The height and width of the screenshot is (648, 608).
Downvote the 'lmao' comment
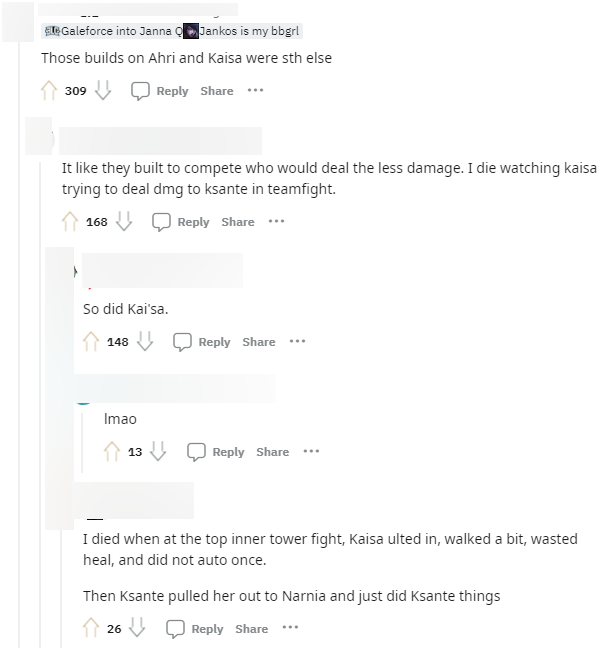click(x=158, y=451)
